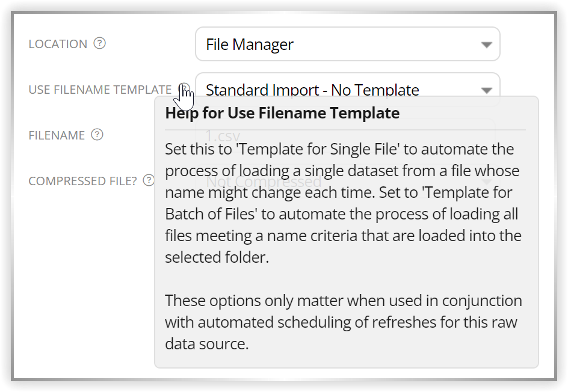Click the LOCATION field label
Viewport: 568px width, 392px height.
[58, 44]
